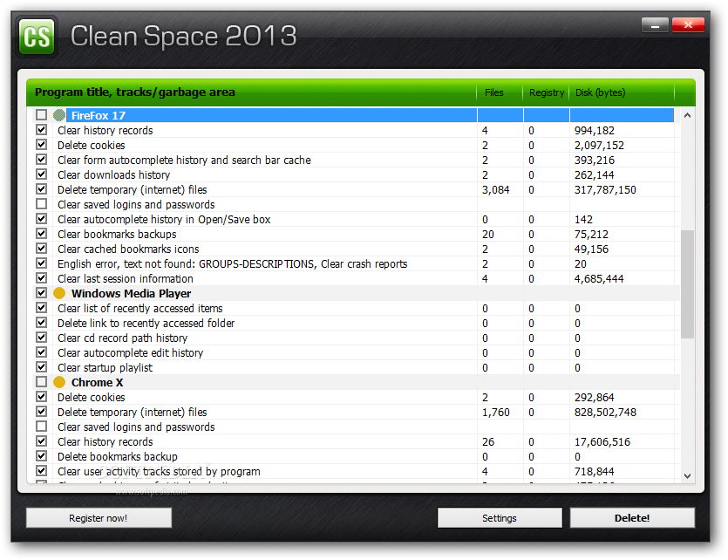Image resolution: width=728 pixels, height=560 pixels.
Task: Click disk value 718,844
Action: coord(595,472)
